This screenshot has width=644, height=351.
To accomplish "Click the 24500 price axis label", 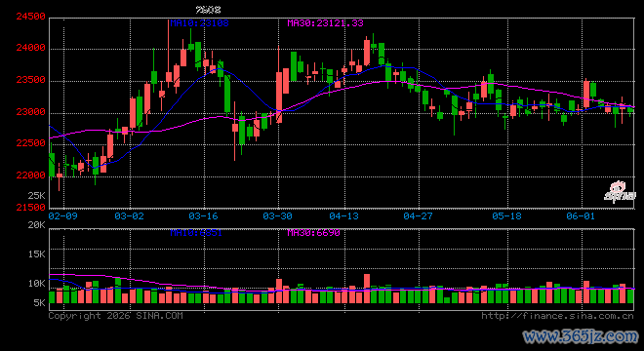I will 31,17.
